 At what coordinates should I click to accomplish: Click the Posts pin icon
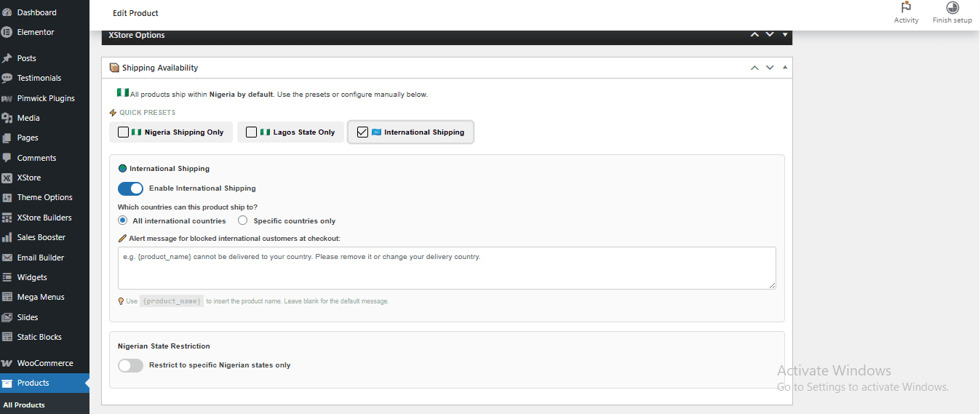(x=7, y=58)
